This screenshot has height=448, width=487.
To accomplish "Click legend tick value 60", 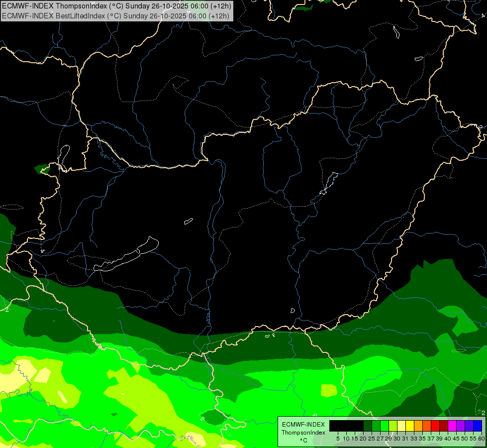I will tap(482, 439).
